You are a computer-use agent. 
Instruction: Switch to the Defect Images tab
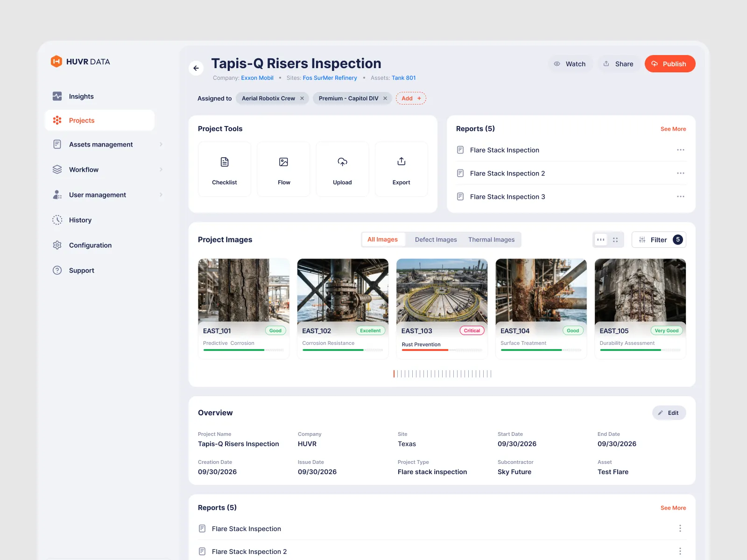click(x=436, y=240)
